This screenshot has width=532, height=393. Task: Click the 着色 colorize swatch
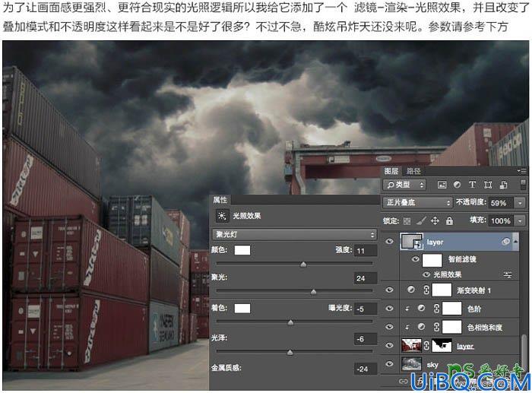click(x=242, y=309)
